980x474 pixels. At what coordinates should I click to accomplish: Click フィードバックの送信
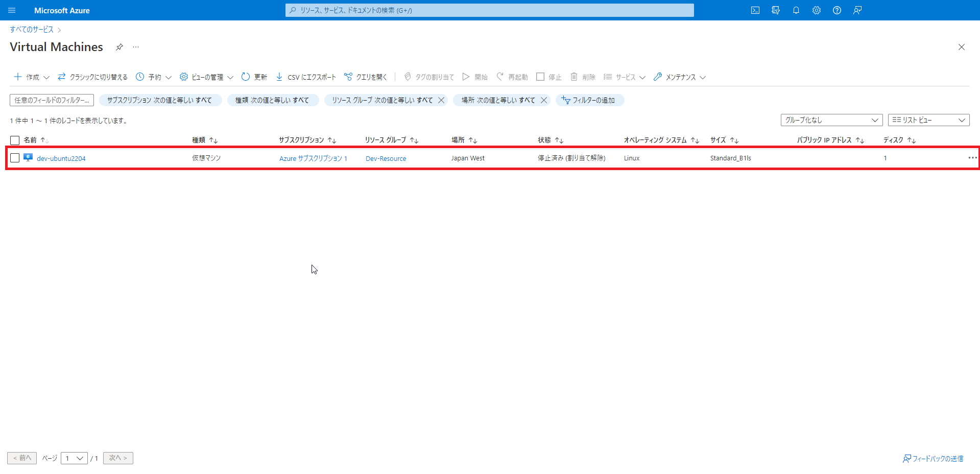pos(933,459)
